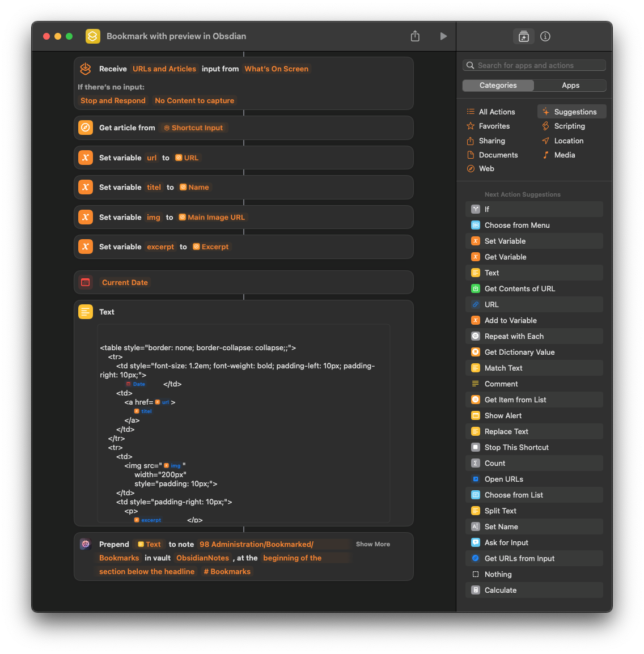Add Calculate action
This screenshot has width=644, height=654.
(x=534, y=590)
